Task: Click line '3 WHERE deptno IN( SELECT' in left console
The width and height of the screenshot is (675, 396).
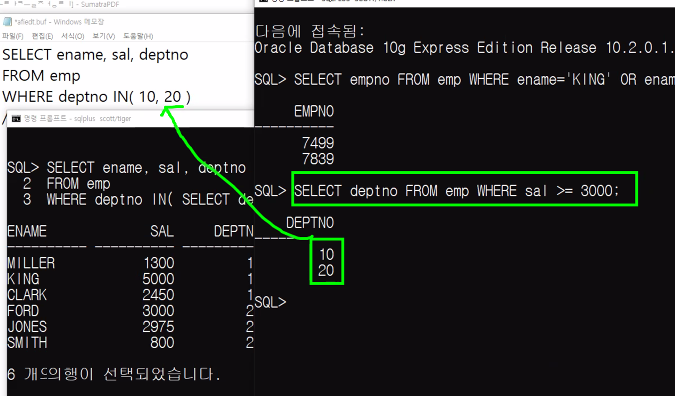Action: click(x=138, y=200)
